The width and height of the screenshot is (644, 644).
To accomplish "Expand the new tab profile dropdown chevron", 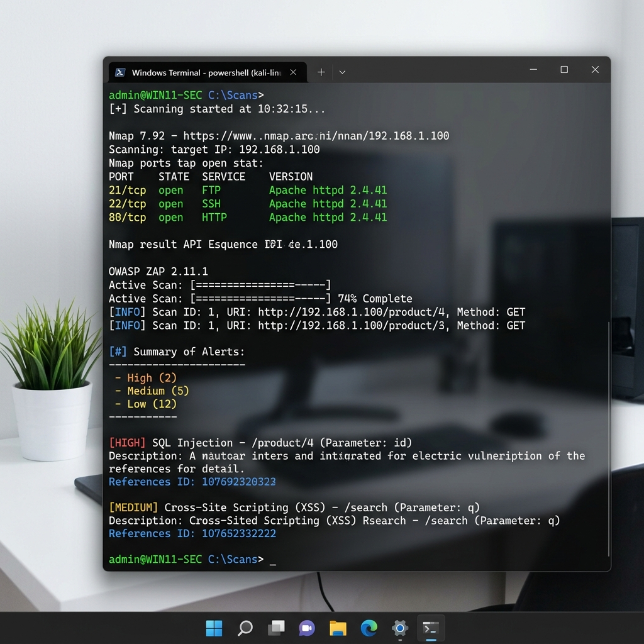I will 342,72.
